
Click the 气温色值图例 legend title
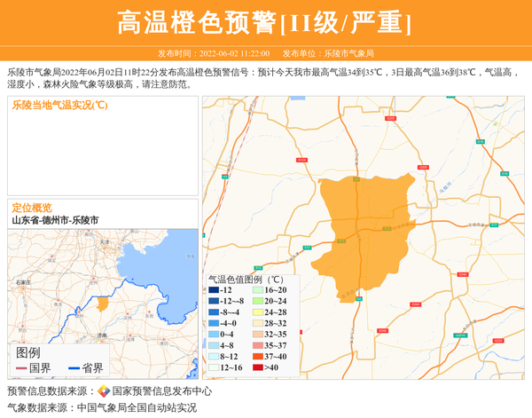pyautogui.click(x=246, y=278)
